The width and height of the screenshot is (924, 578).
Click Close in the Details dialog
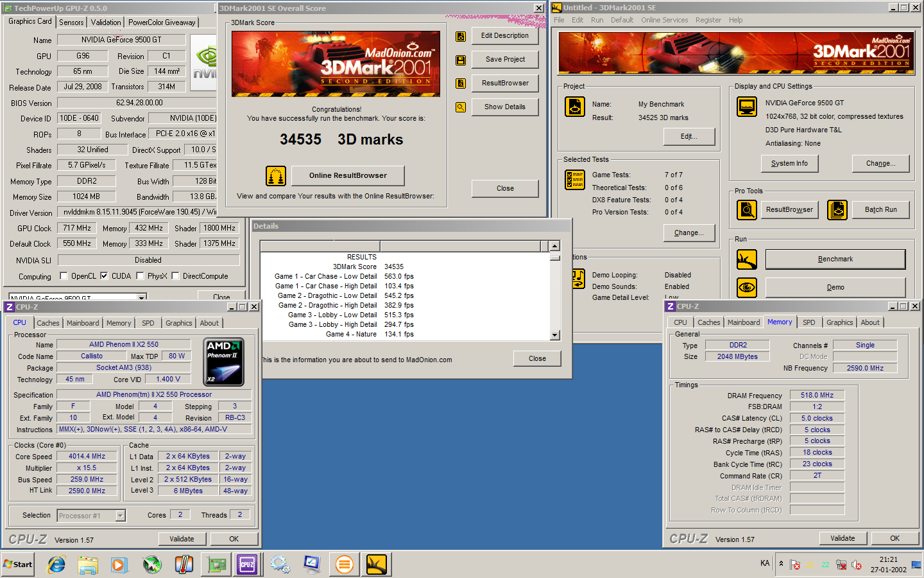(x=537, y=358)
